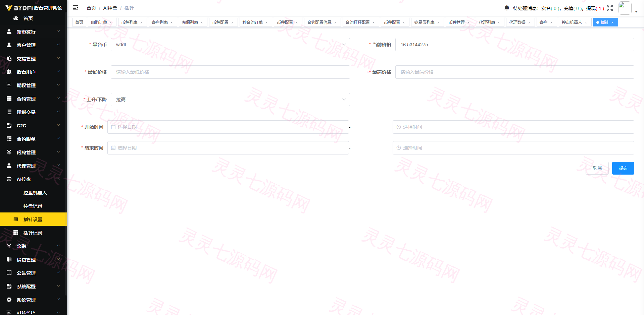Expand the 公告管理 sidebar menu
The height and width of the screenshot is (315, 644).
tap(34, 273)
